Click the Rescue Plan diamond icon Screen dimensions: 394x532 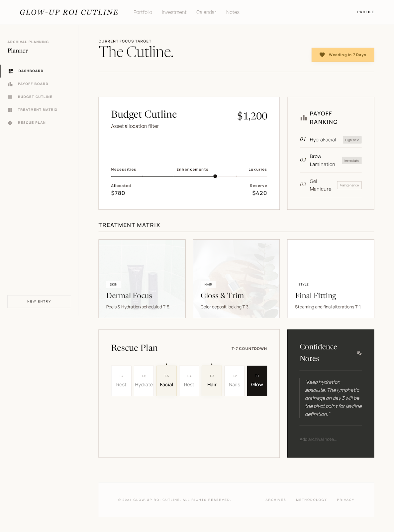10,123
